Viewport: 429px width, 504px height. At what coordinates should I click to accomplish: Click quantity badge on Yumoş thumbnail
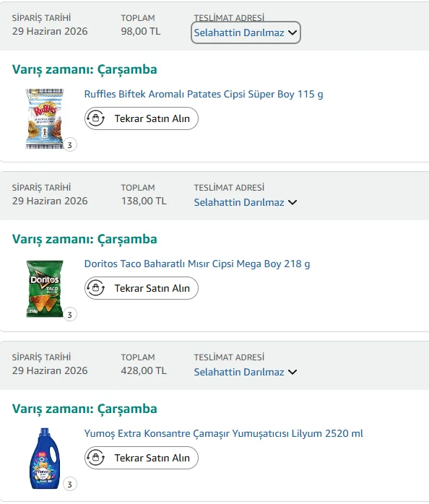[x=70, y=485]
